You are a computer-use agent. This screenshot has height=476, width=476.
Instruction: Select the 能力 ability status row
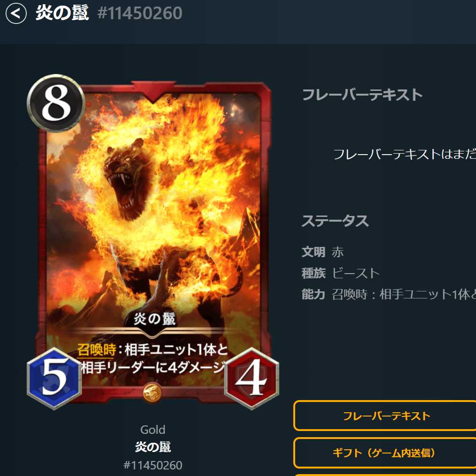point(388,295)
